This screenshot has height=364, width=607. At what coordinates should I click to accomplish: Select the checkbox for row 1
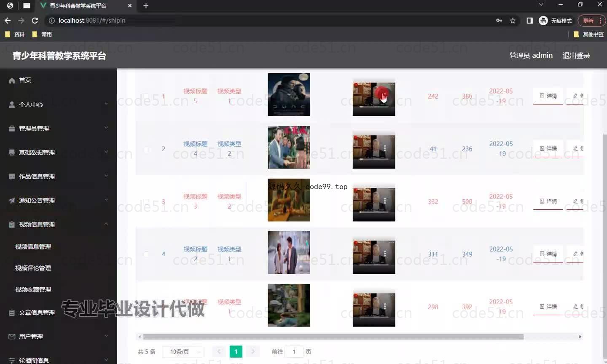[x=146, y=96]
